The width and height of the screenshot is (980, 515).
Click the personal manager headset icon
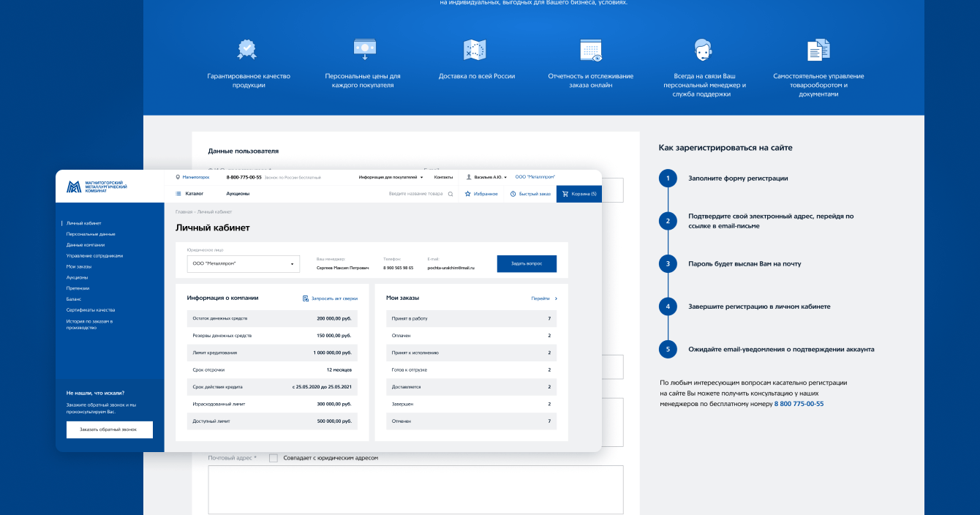click(x=703, y=50)
